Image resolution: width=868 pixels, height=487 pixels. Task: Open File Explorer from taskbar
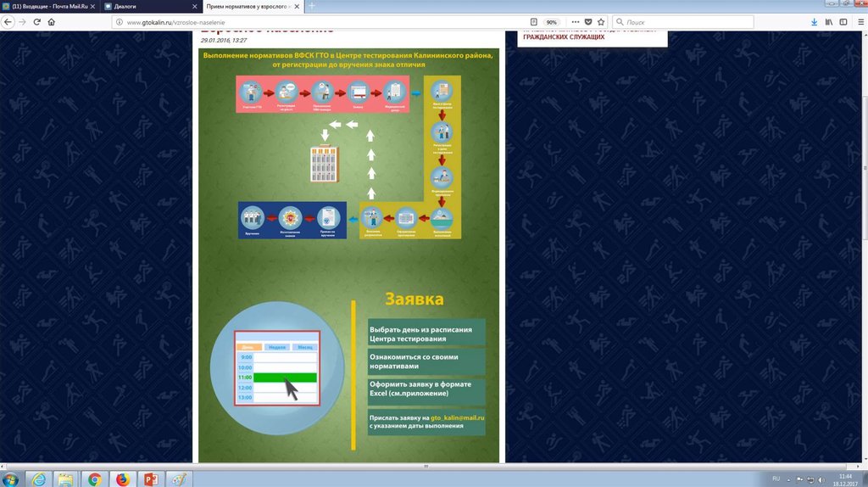pos(66,479)
